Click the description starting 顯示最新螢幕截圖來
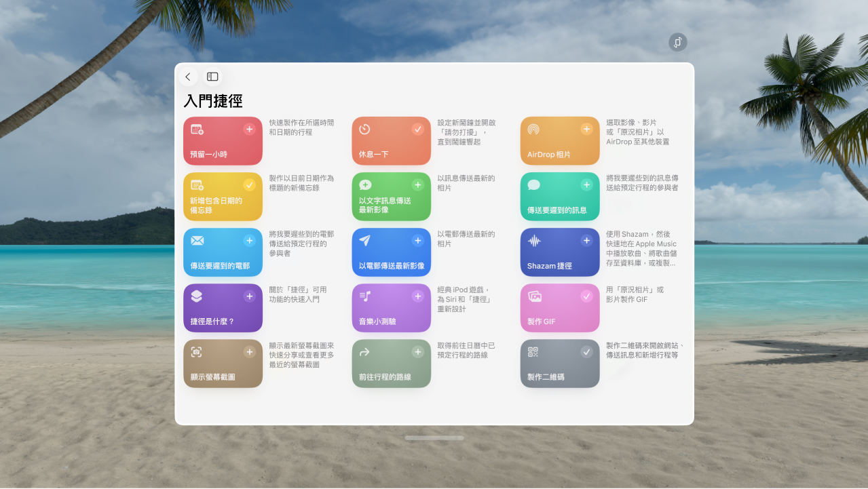 [x=301, y=355]
